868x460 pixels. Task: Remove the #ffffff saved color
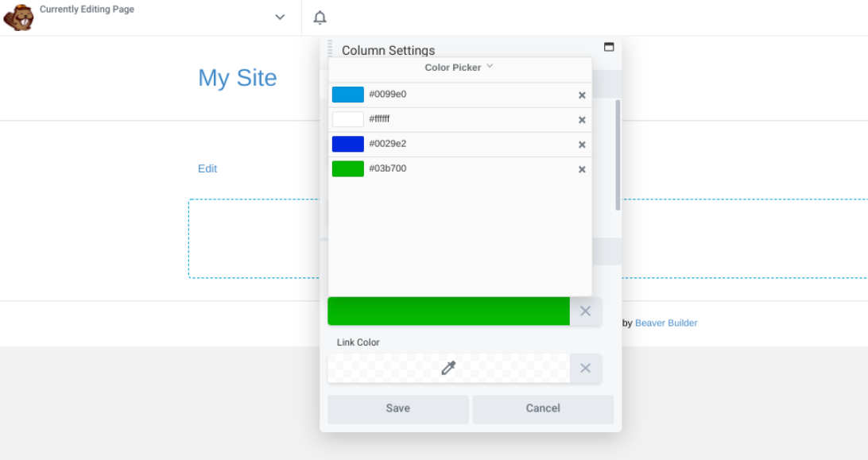point(582,119)
